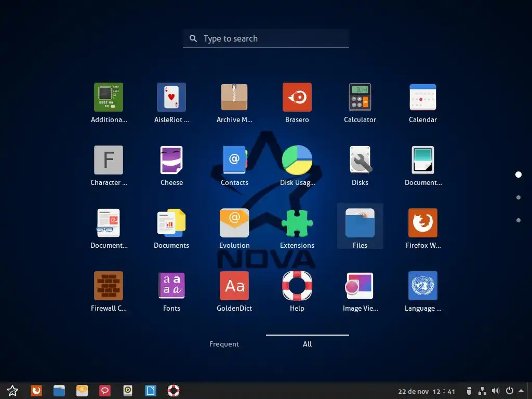Open Archive Manager
The image size is (532, 399).
tap(234, 103)
